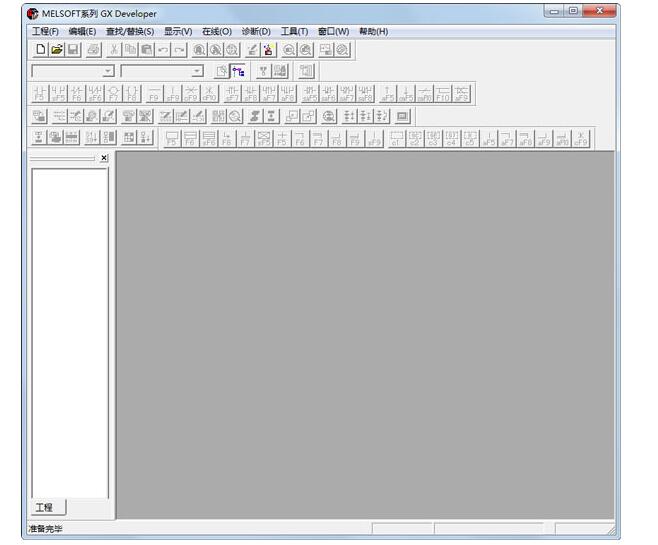Click the F5 normally-open contact icon
The image size is (658, 545).
[x=40, y=94]
